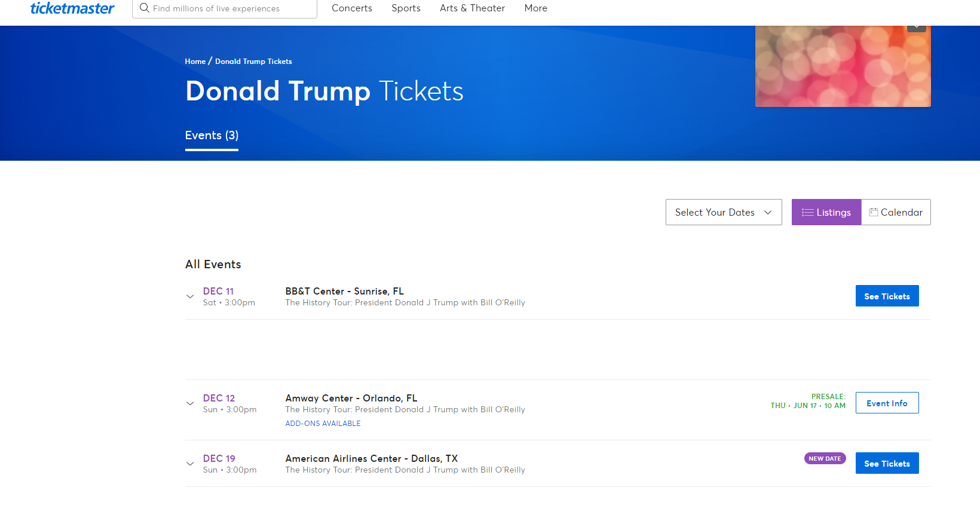980x521 pixels.
Task: Click History Tour subtitle under DEC 12
Action: 405,410
